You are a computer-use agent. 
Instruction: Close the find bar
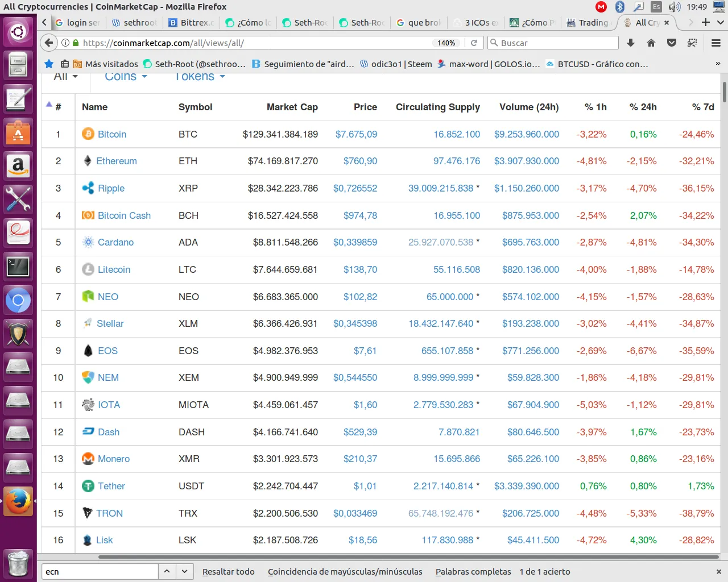pyautogui.click(x=718, y=572)
